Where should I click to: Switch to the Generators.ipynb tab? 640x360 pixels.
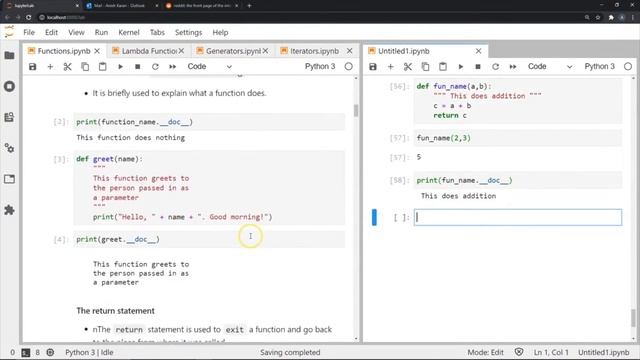pos(233,51)
